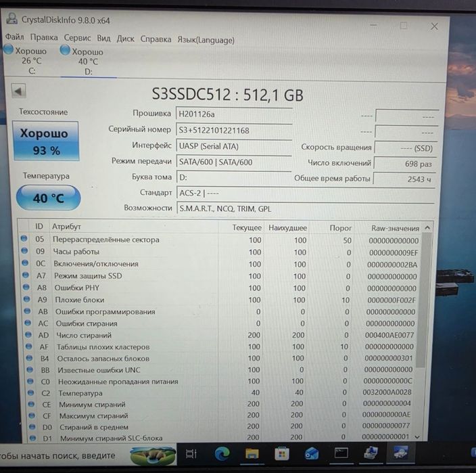Viewport: 476px width, 473px height.
Task: Click raw value 0032000A0028
Action: tap(387, 392)
